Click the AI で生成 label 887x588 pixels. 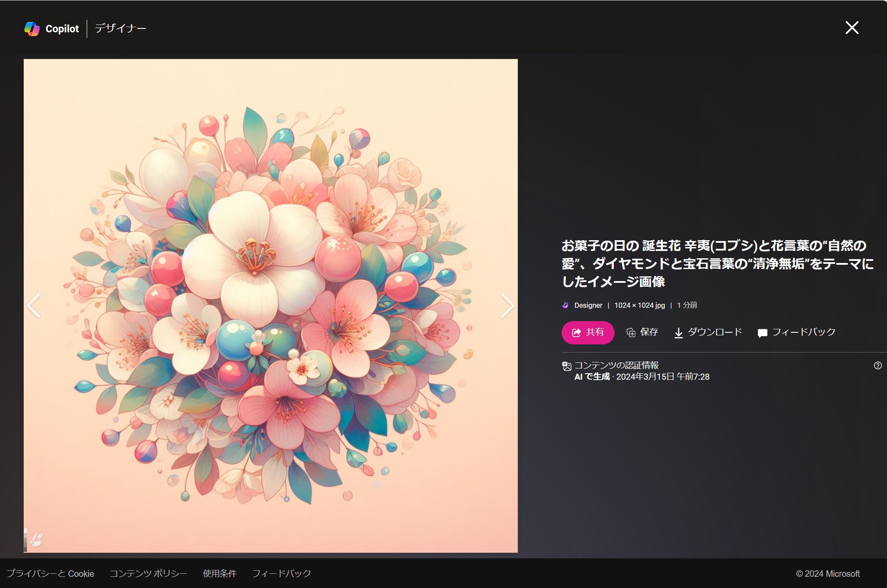click(x=592, y=377)
